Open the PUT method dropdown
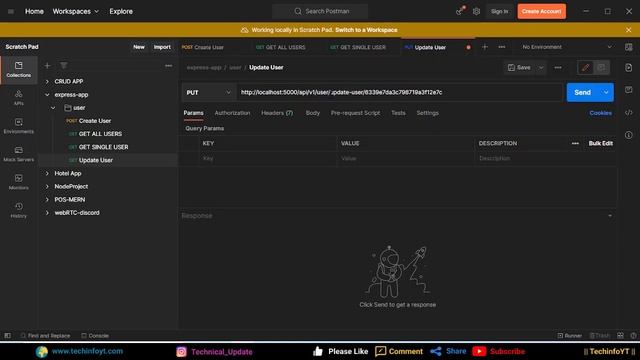The image size is (640, 360). point(208,93)
